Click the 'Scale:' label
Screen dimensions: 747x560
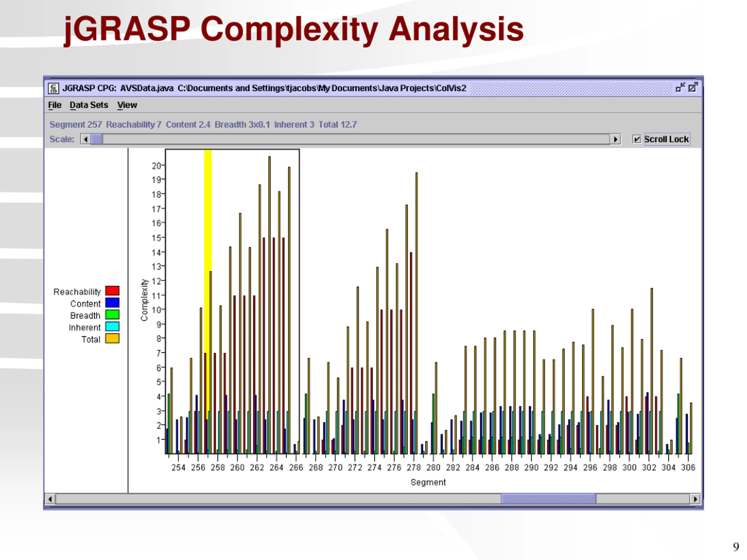pyautogui.click(x=62, y=139)
